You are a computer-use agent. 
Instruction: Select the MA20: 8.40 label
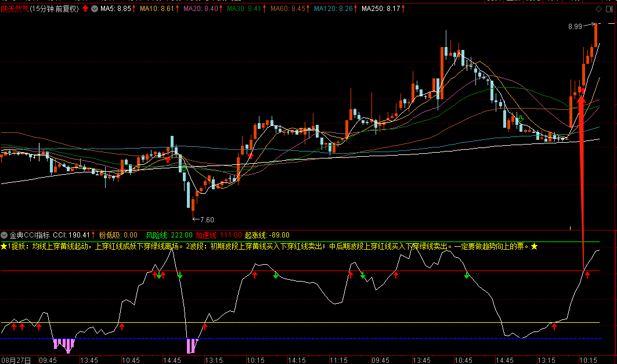pos(200,9)
